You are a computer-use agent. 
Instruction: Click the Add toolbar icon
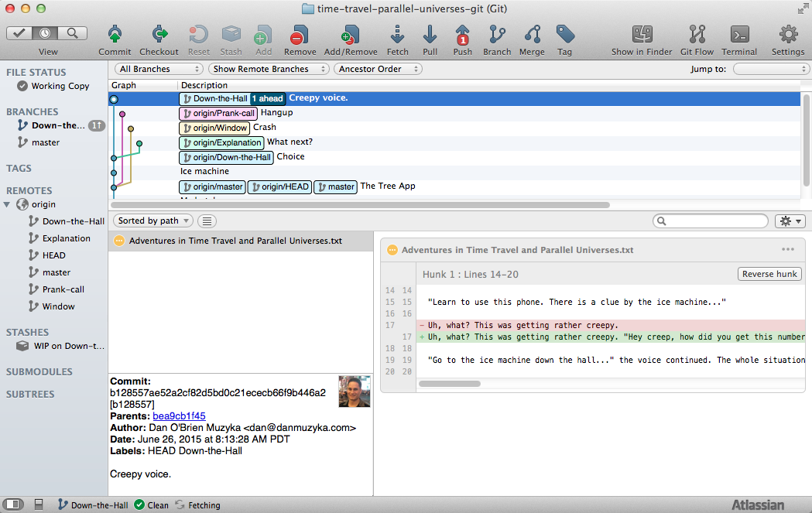[x=263, y=35]
